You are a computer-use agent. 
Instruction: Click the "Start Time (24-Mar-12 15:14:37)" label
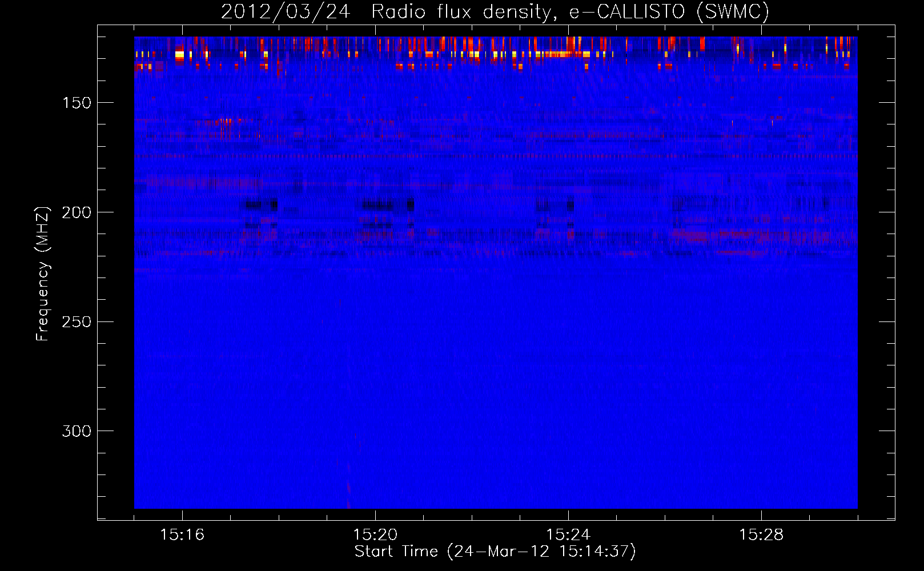pyautogui.click(x=495, y=552)
